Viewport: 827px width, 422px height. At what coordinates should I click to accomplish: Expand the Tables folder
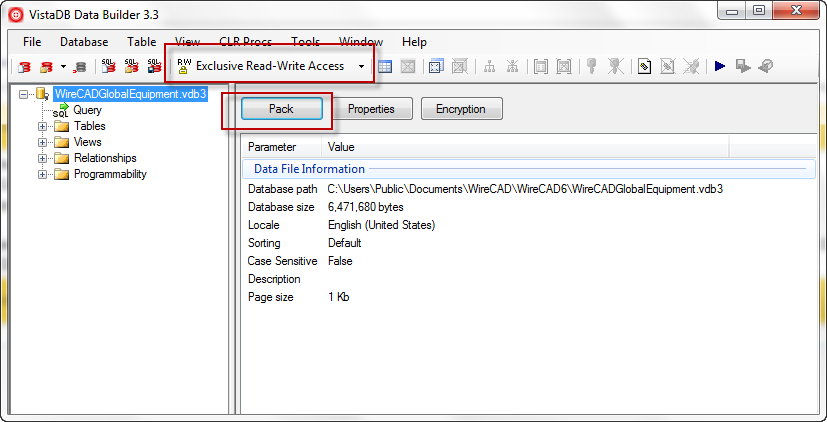pyautogui.click(x=43, y=127)
